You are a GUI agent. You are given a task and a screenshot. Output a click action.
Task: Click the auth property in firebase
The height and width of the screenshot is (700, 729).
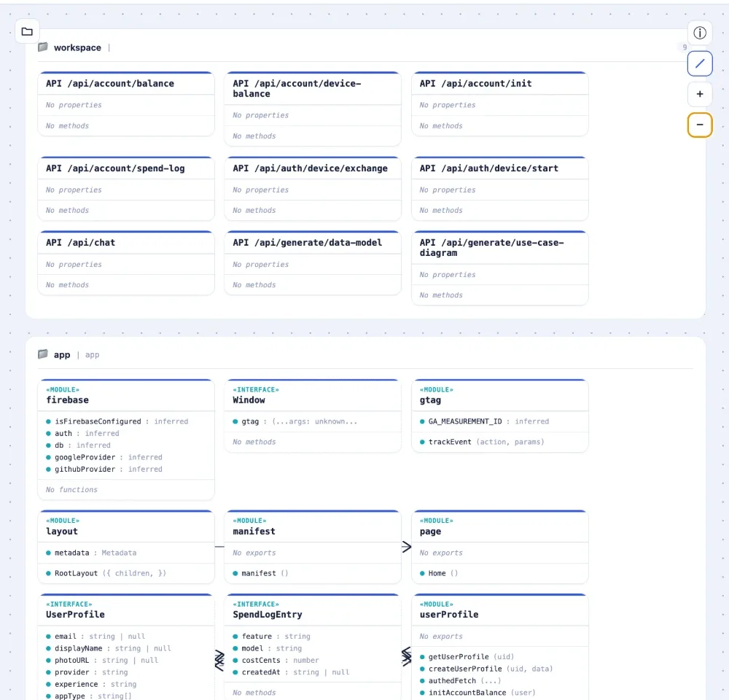tap(82, 433)
